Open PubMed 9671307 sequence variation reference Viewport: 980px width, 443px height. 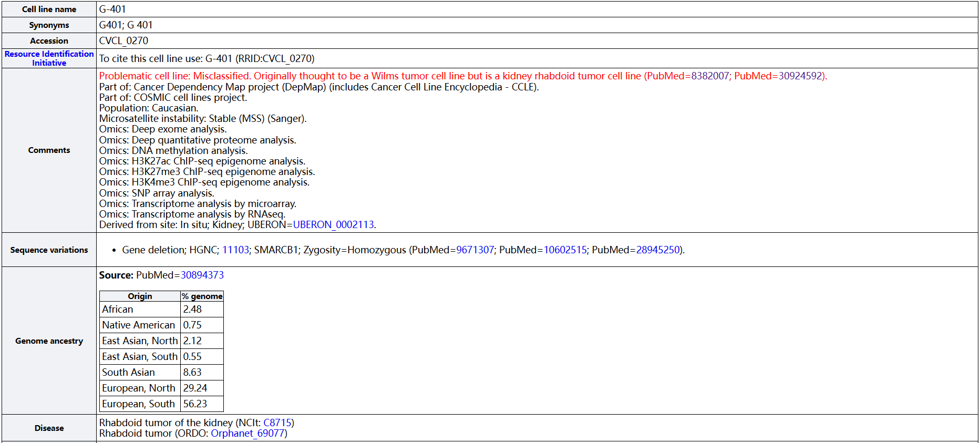click(x=475, y=250)
